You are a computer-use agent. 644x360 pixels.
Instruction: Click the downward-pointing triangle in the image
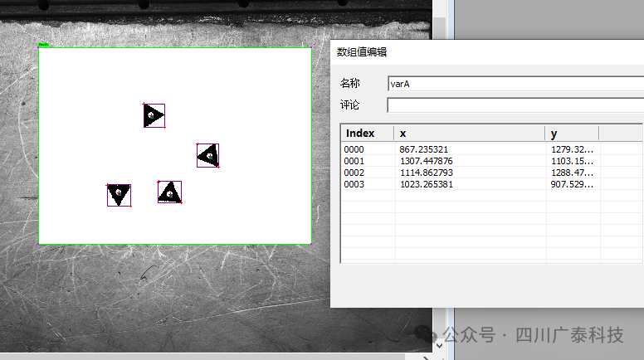pos(120,195)
